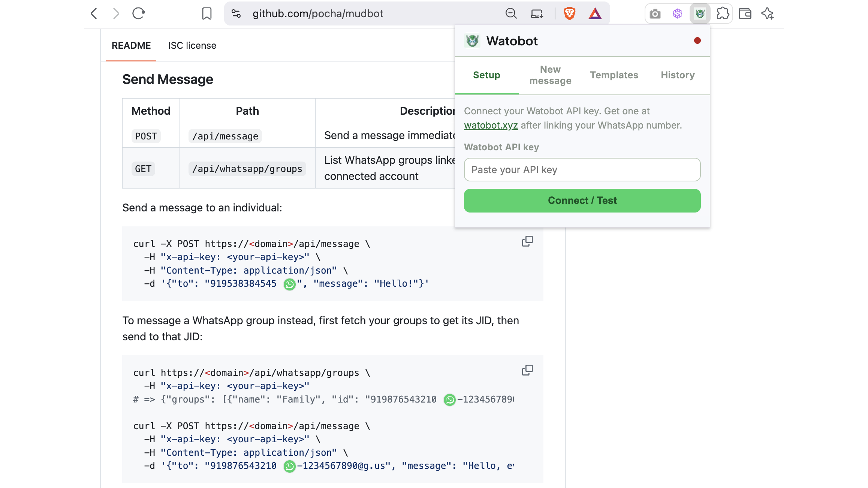Open the extensions puzzle-piece menu
This screenshot has height=488, width=868.
point(723,14)
